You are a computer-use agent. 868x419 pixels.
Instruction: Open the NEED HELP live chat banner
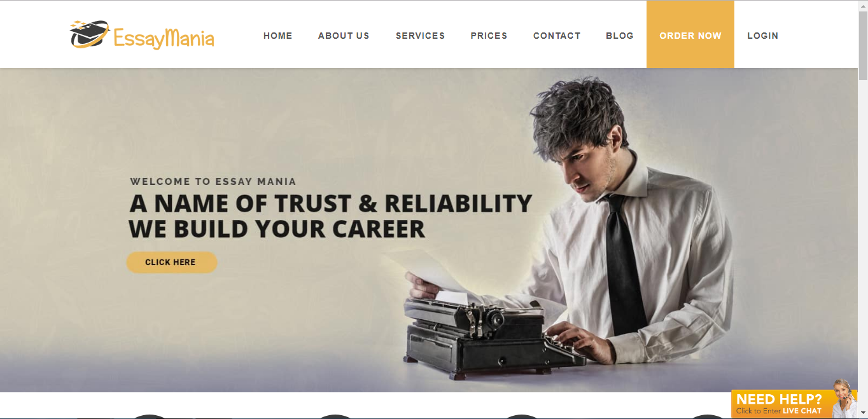794,403
